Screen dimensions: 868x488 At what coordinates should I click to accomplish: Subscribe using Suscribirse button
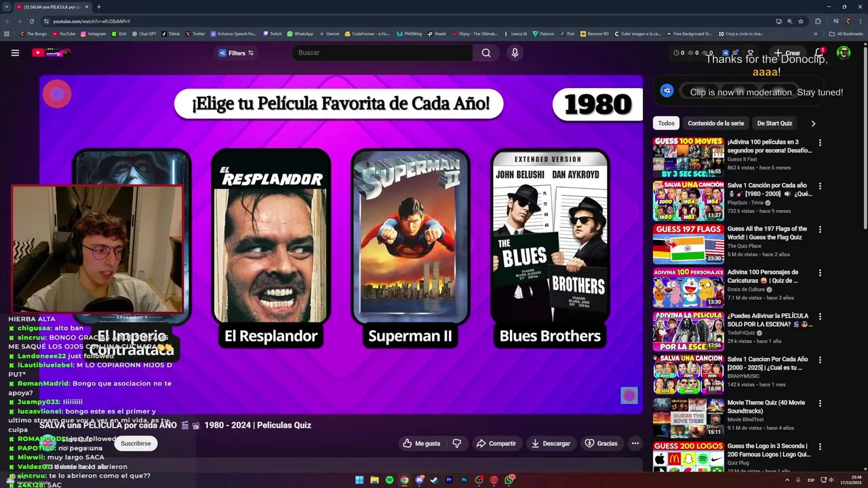click(136, 443)
